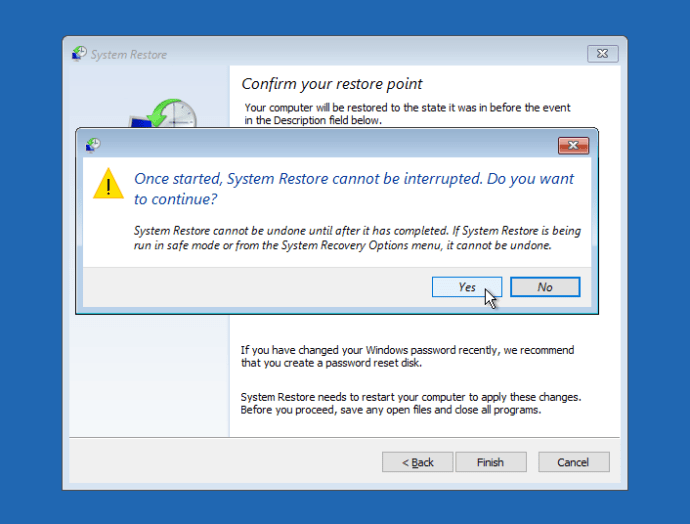Image resolution: width=690 pixels, height=524 pixels.
Task: Close the warning dialog with red X
Action: (x=573, y=145)
